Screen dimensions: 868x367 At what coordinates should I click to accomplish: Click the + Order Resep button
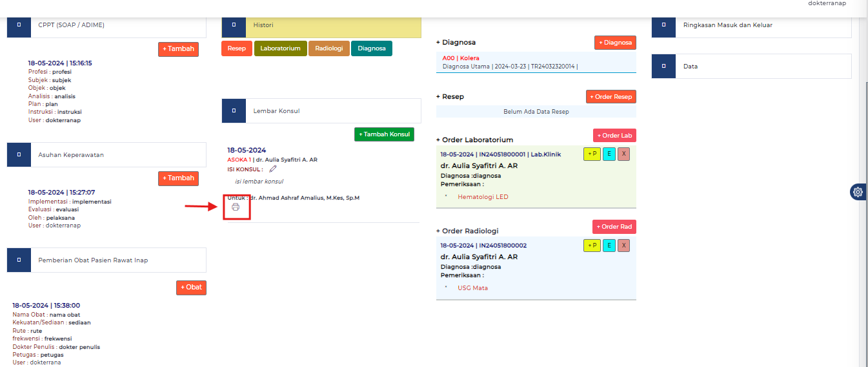[611, 97]
